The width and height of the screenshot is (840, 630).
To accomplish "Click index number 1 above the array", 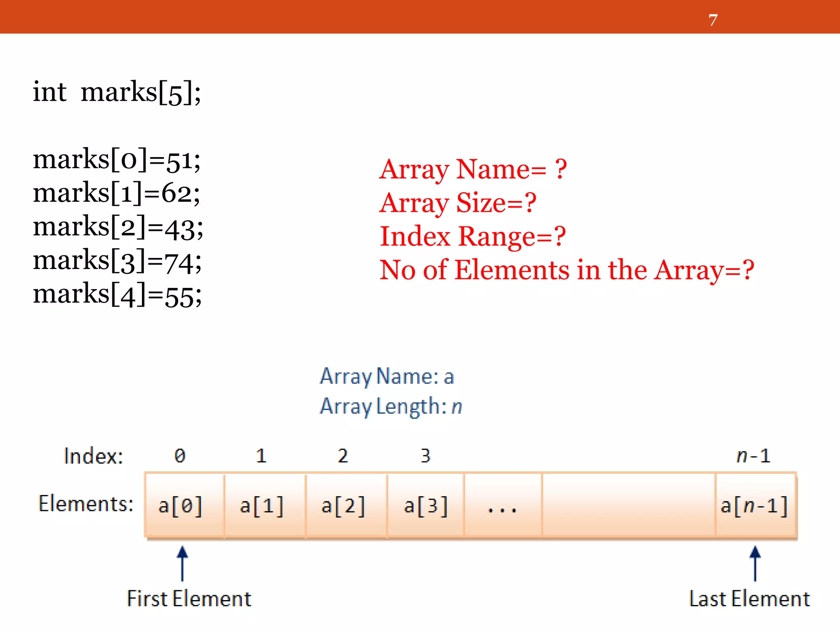I will click(x=261, y=456).
